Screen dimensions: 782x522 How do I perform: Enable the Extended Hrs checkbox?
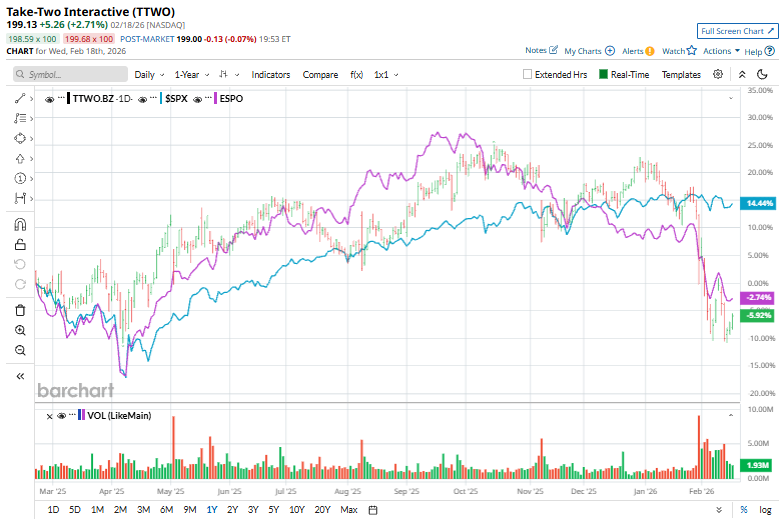(528, 74)
